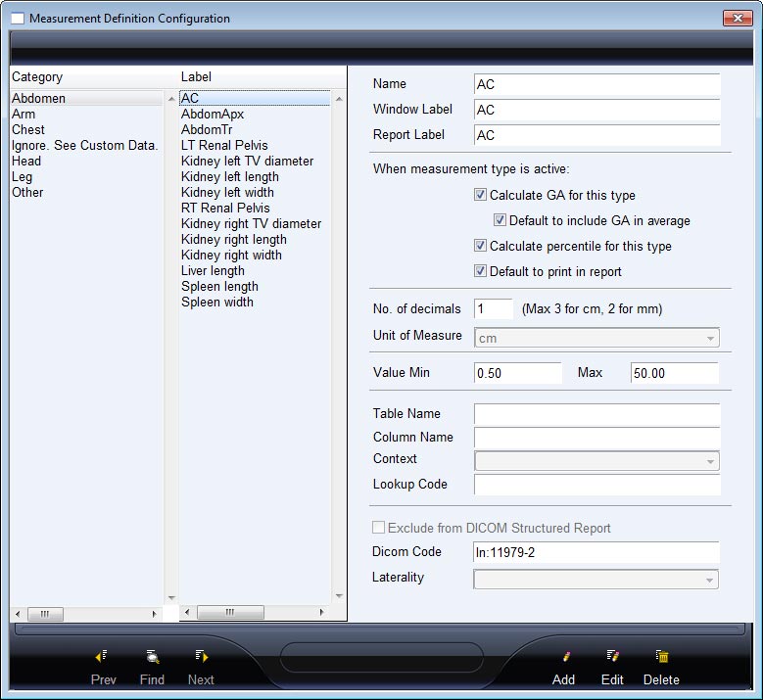Click the No. of decimals field

[494, 309]
